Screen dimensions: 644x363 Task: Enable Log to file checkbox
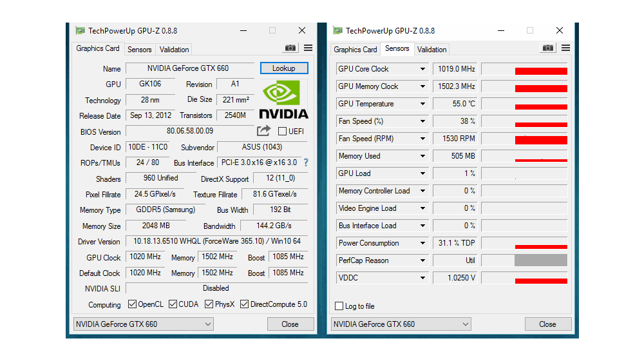(x=339, y=306)
